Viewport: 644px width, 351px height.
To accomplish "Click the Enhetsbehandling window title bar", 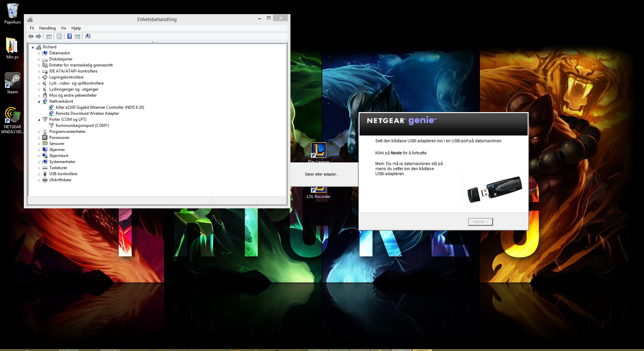I will 157,19.
